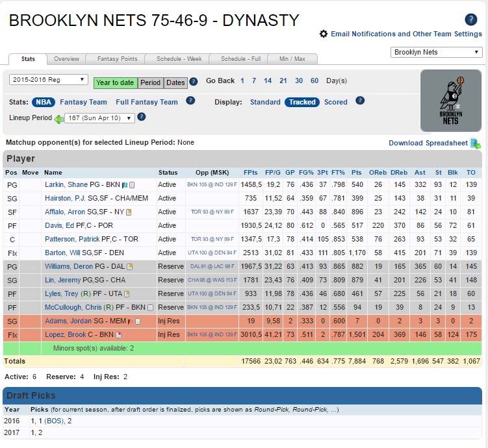Open the Schedule - Week tab
488x448 pixels.
[179, 59]
